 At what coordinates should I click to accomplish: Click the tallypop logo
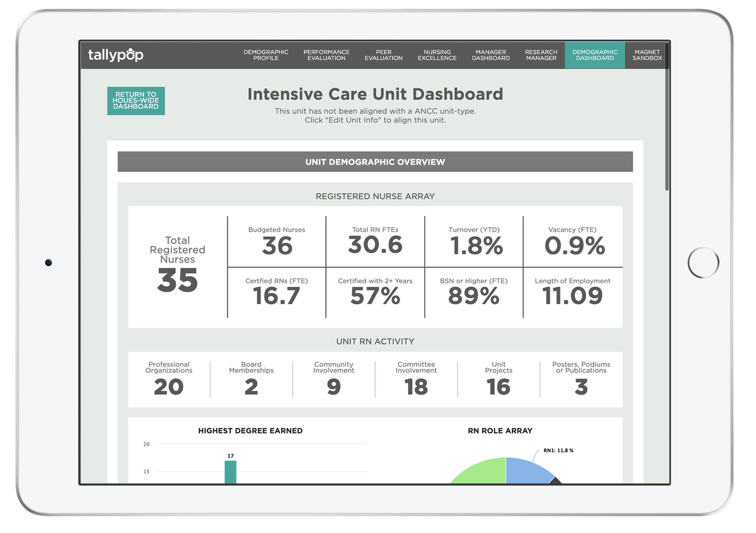[x=115, y=55]
